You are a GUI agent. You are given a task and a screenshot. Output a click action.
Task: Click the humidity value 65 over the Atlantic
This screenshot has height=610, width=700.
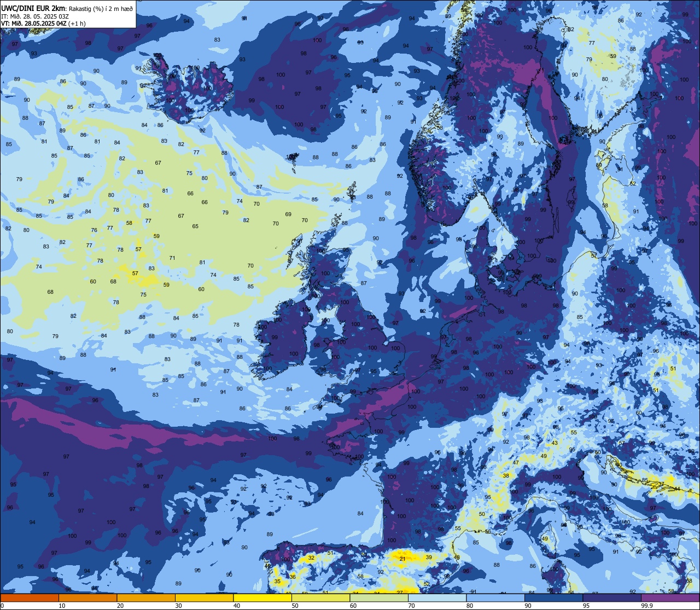click(195, 226)
